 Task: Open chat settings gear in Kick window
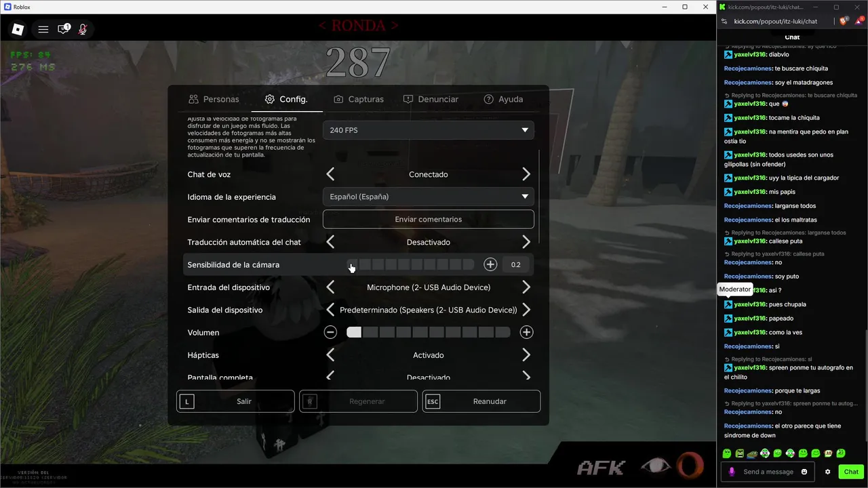(x=827, y=472)
